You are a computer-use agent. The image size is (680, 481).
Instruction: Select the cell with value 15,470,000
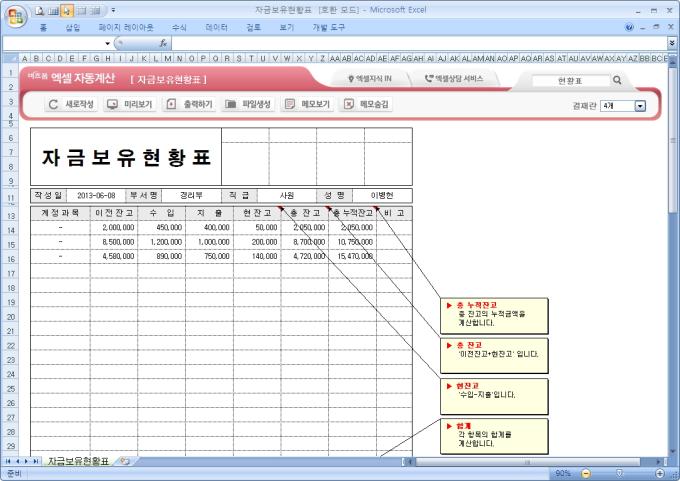(353, 256)
